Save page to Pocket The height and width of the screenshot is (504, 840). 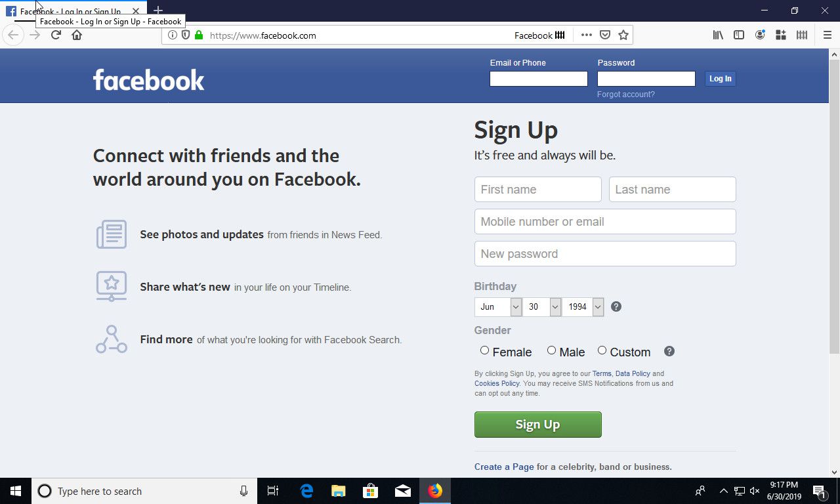605,35
